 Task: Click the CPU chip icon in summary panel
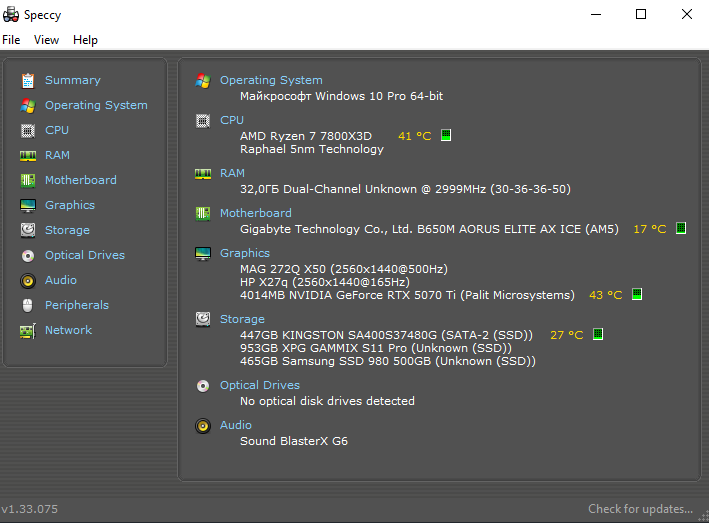203,121
